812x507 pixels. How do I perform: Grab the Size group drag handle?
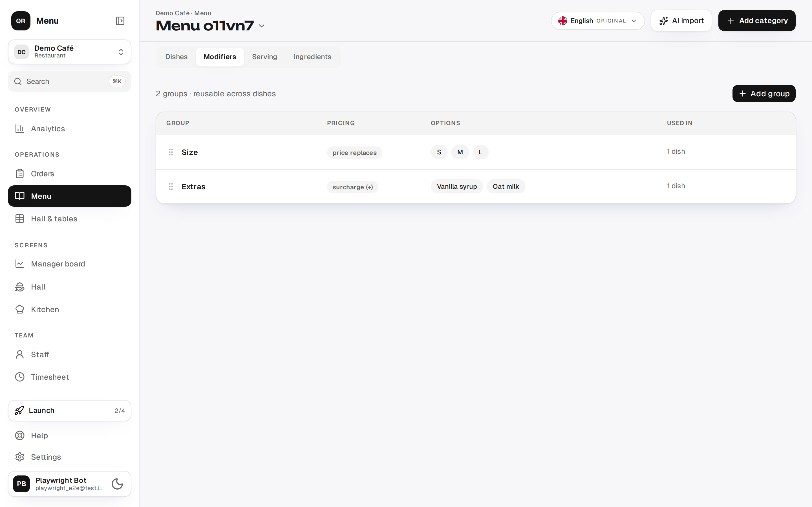click(x=171, y=152)
